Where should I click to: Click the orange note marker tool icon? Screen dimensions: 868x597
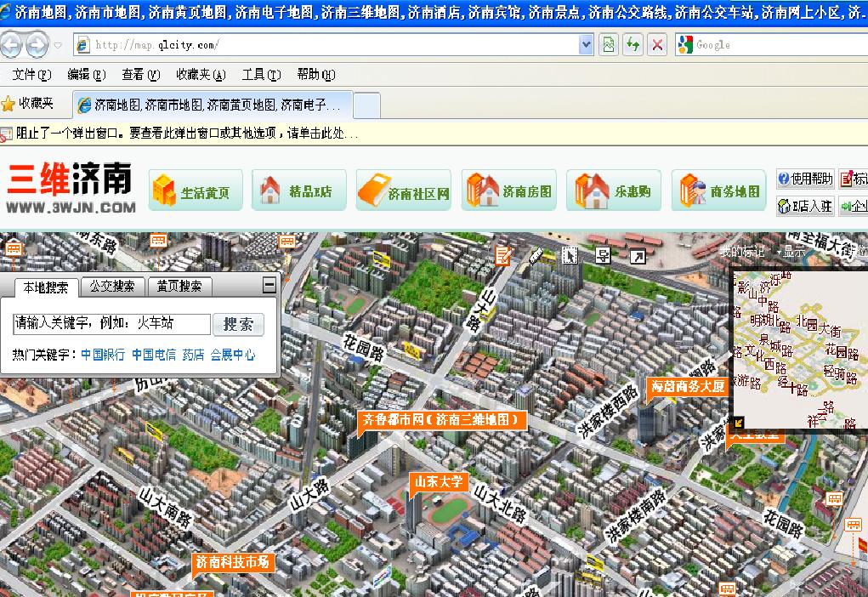[502, 256]
